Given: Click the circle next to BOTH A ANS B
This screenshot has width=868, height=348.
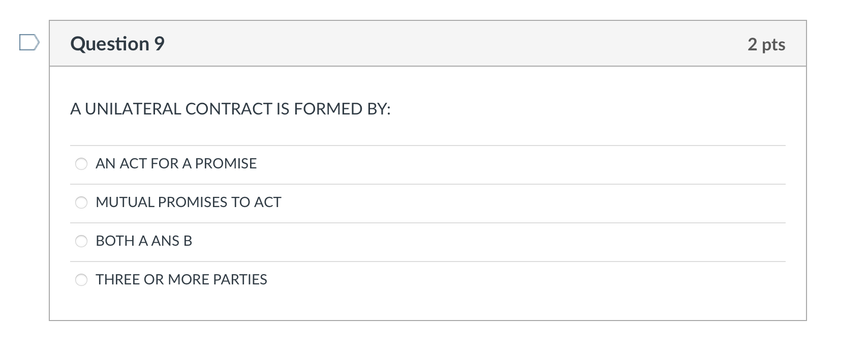Looking at the screenshot, I should pyautogui.click(x=81, y=241).
